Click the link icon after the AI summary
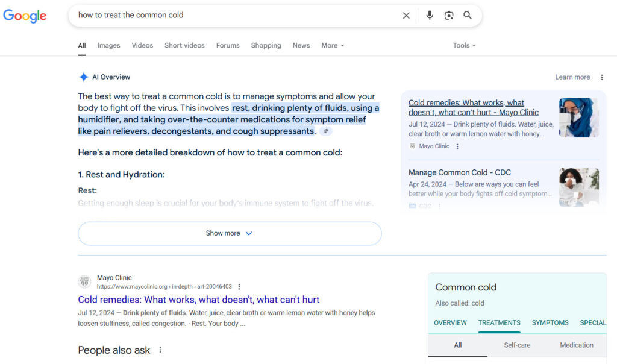This screenshot has width=617, height=364. click(x=326, y=131)
